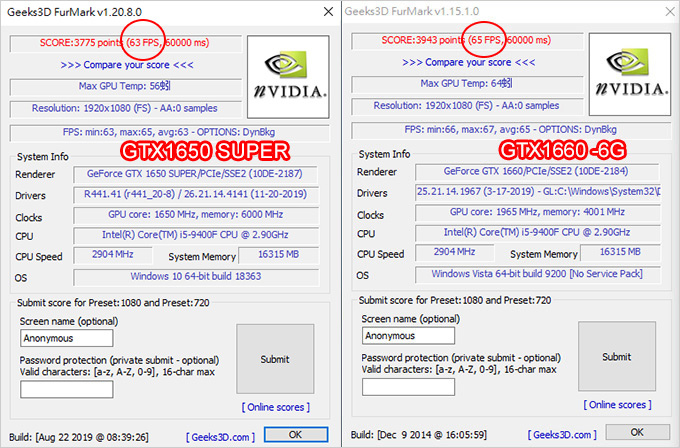This screenshot has width=680, height=448.
Task: Click 2904 MHz CPU Speed in v1.15.1.0 window
Action: click(454, 252)
